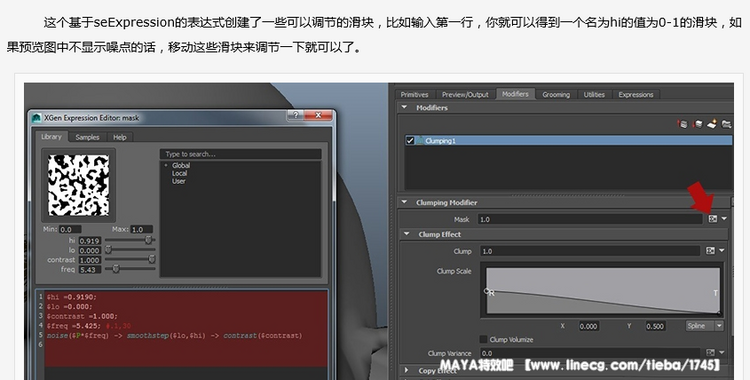
Task: Click the help question-mark button in Expression Editor
Action: tap(295, 115)
